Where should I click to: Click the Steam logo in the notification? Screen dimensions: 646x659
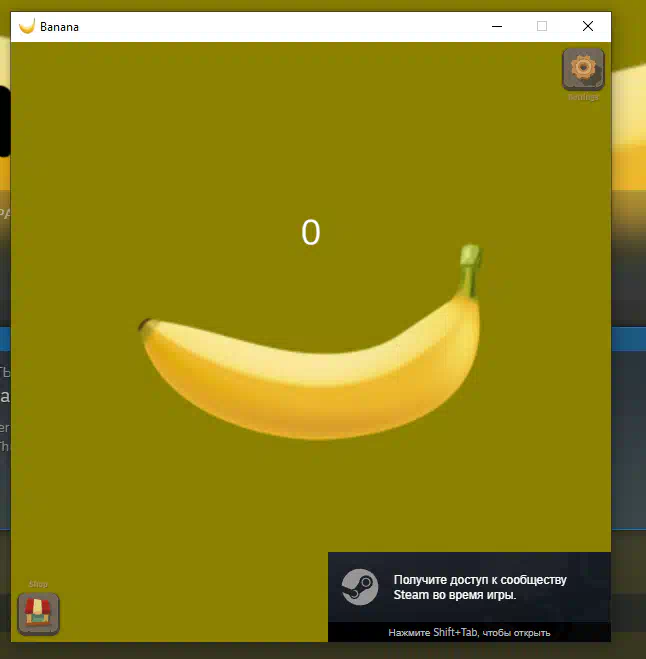tap(359, 586)
